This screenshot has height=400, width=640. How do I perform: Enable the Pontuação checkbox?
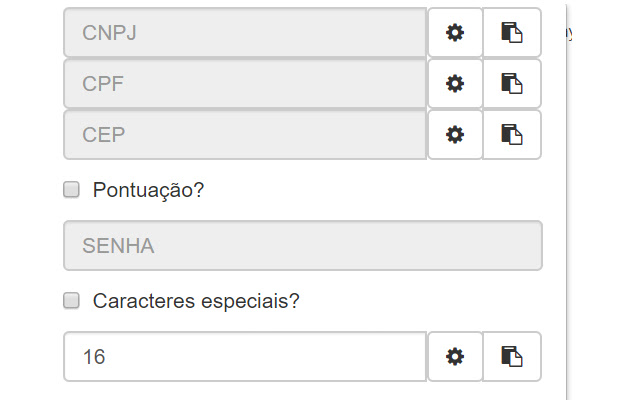click(x=72, y=190)
